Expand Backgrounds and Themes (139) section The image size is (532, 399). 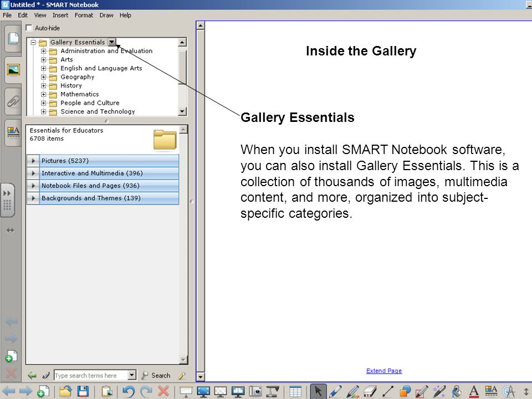coord(33,198)
